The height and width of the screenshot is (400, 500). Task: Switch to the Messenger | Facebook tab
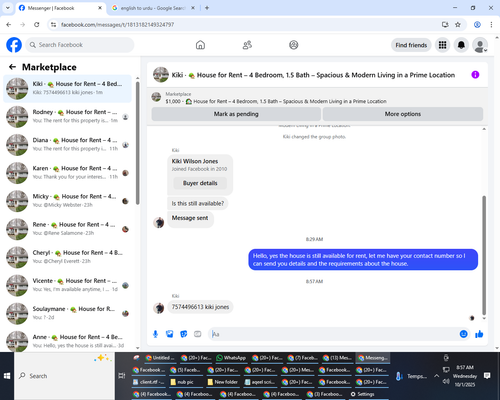60,8
